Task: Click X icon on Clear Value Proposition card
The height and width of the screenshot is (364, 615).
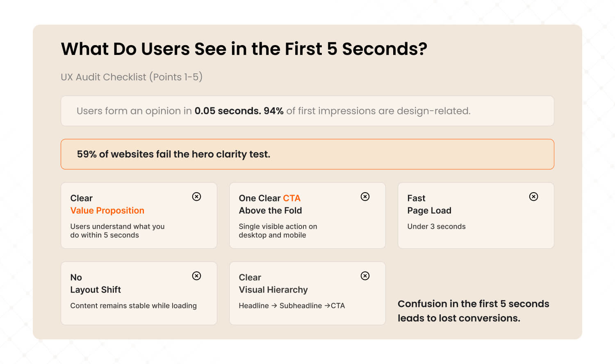Action: click(x=196, y=197)
